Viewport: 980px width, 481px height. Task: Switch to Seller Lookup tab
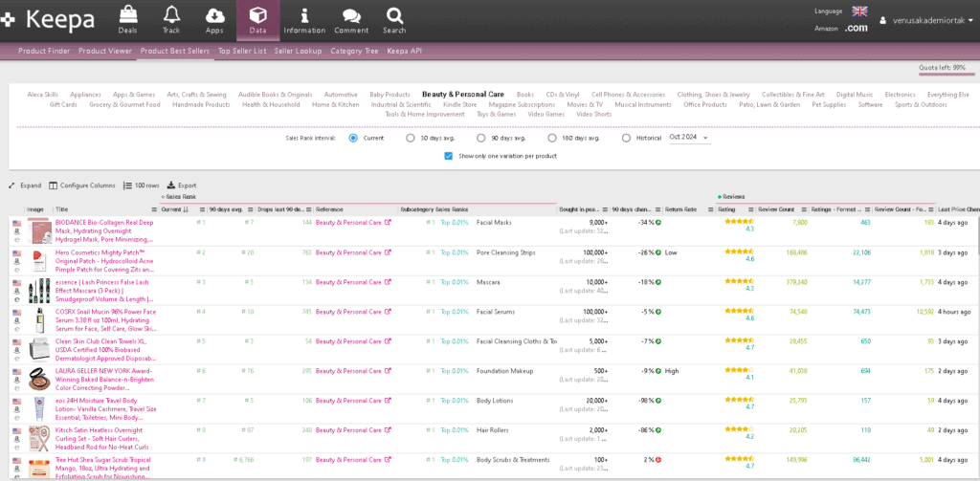[x=299, y=52]
